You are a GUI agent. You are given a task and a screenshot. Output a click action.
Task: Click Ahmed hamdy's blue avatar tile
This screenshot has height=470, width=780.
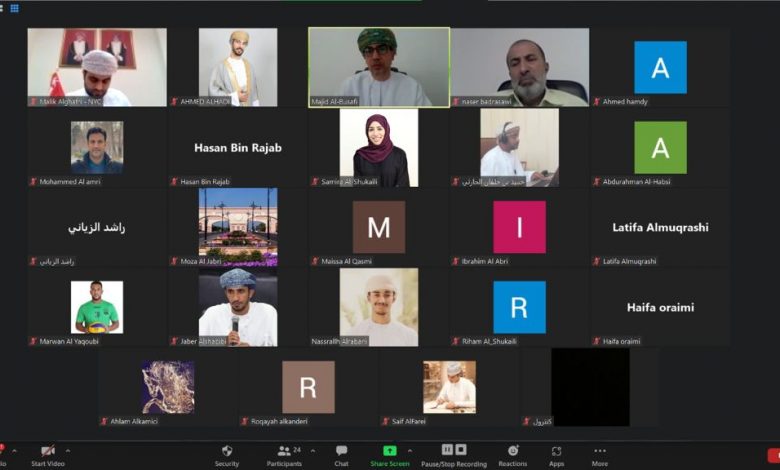pyautogui.click(x=660, y=67)
